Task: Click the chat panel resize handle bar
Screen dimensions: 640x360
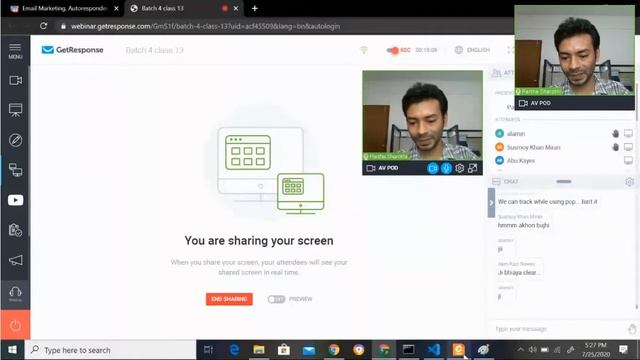Action: click(564, 182)
